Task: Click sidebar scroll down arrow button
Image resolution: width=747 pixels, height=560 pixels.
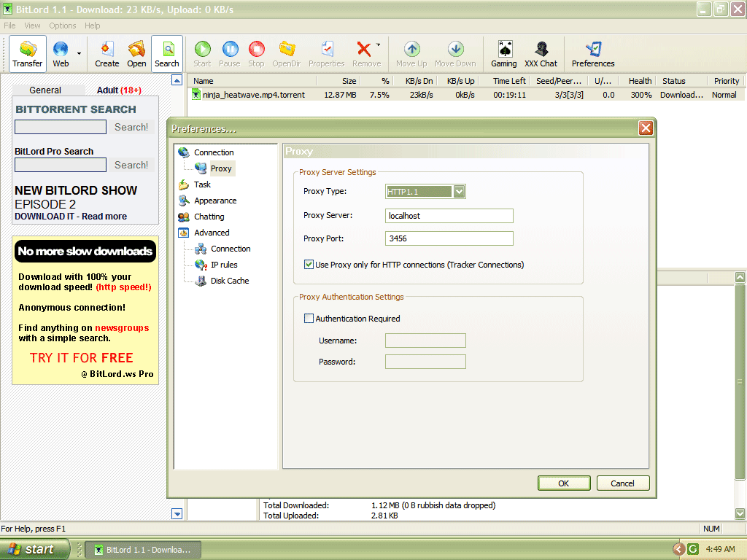Action: click(x=177, y=514)
